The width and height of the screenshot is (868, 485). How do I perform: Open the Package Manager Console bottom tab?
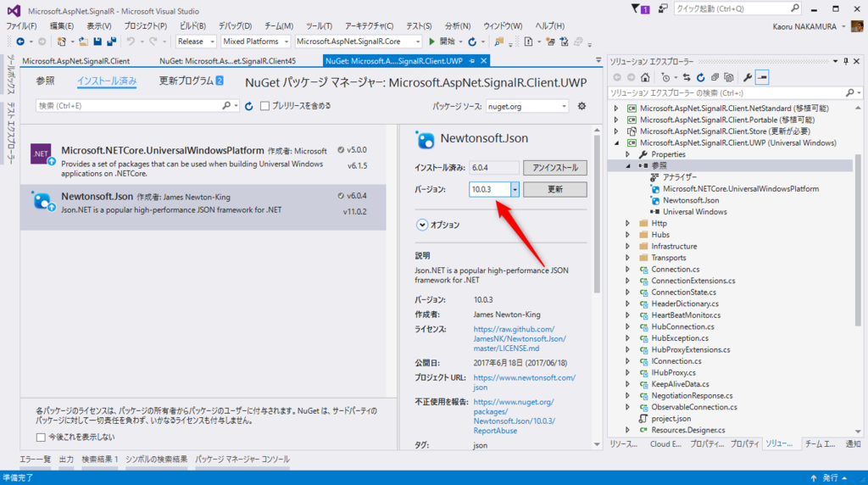tap(242, 459)
